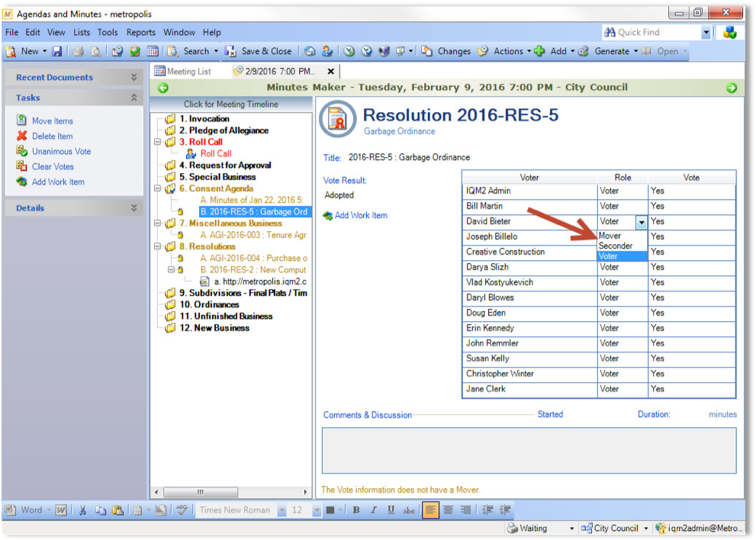Select right text alignment
This screenshot has width=756, height=540.
coord(466,510)
